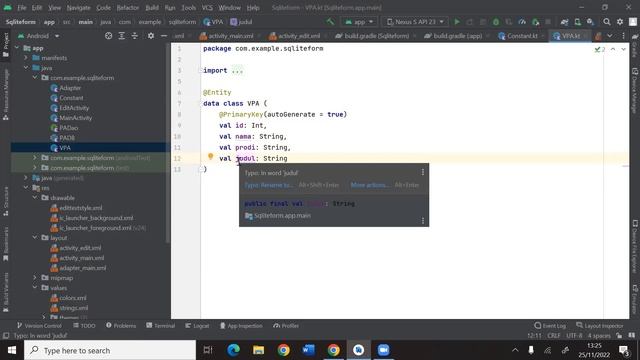Open Device Manager icon in toolbar
The height and width of the screenshot is (360, 640).
coord(578,22)
